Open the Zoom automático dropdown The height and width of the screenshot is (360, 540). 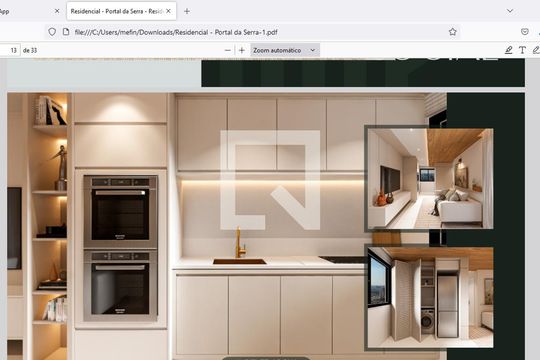[285, 50]
